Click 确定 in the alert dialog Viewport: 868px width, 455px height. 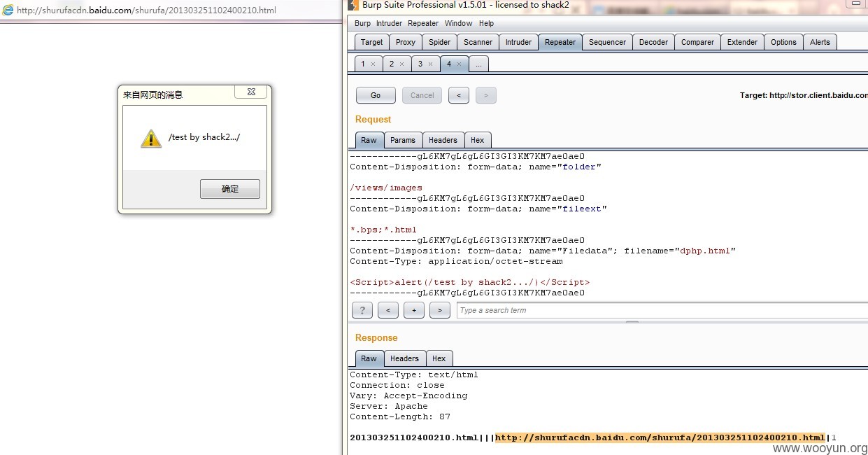230,189
